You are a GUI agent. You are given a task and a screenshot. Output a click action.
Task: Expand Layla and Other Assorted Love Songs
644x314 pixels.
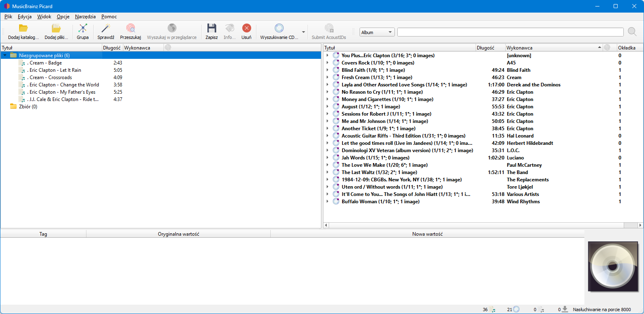327,84
